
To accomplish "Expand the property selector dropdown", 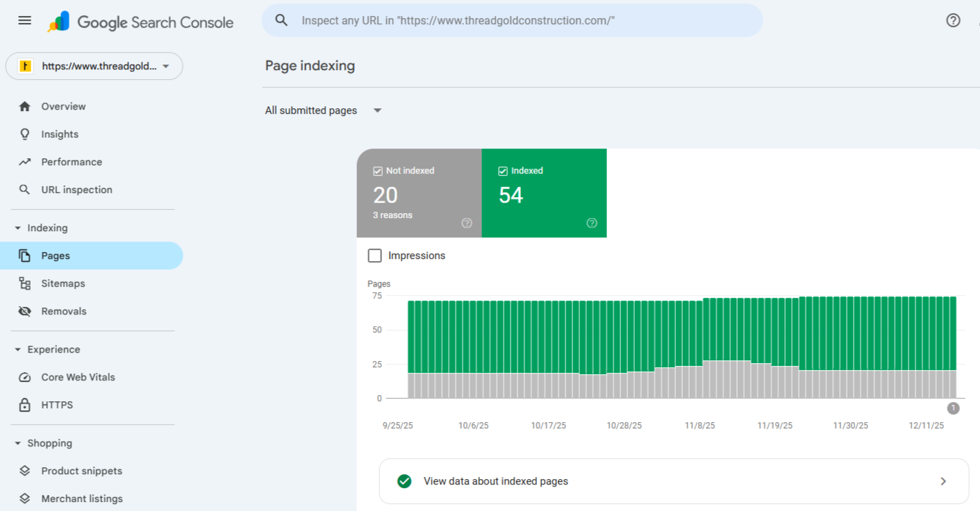I will coord(94,66).
